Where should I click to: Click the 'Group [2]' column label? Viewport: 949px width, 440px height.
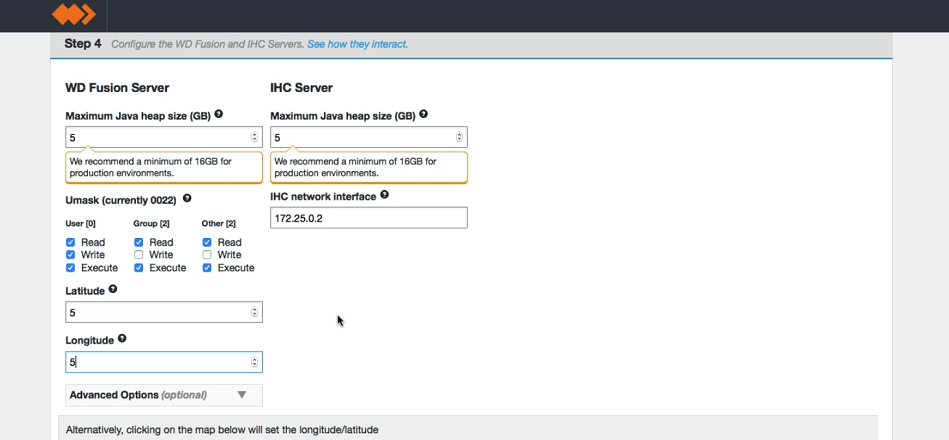149,223
